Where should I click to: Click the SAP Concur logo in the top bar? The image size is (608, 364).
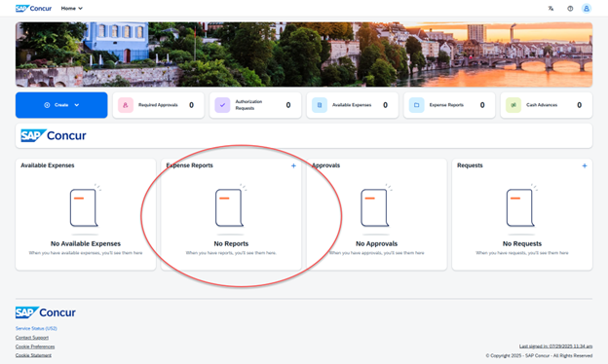[x=33, y=8]
